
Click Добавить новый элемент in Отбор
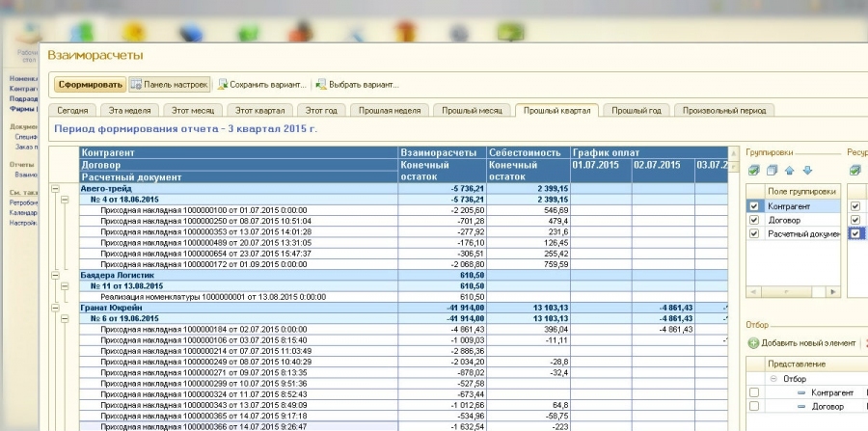point(801,343)
